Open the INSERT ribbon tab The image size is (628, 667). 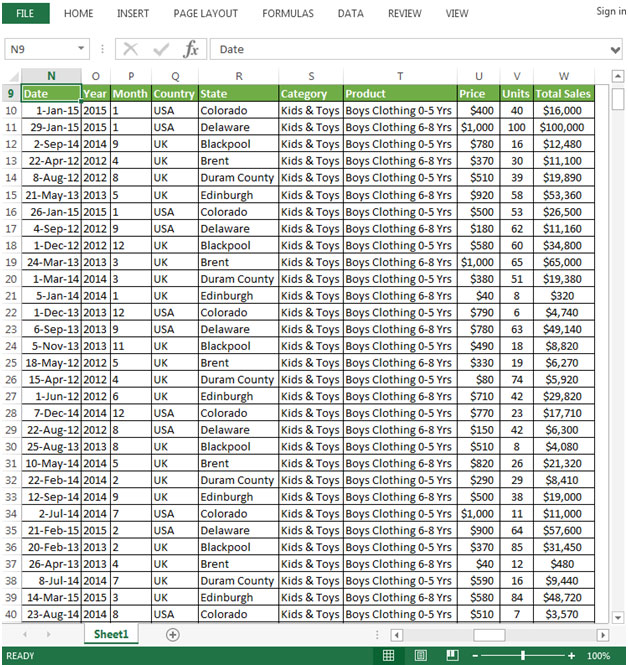pyautogui.click(x=133, y=14)
